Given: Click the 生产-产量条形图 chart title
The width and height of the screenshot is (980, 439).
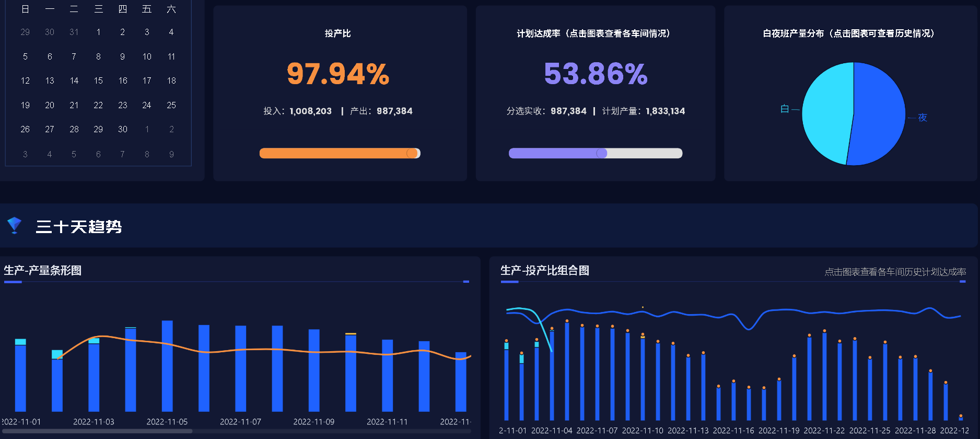Looking at the screenshot, I should [43, 270].
